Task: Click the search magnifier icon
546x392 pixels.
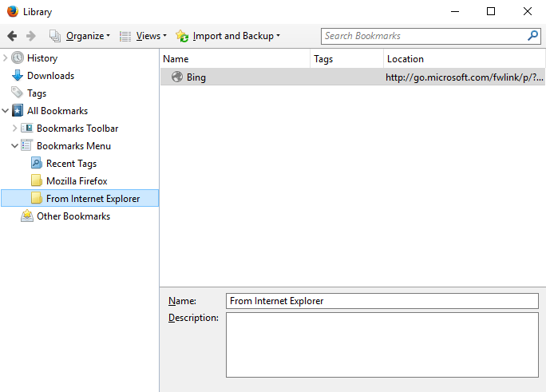Action: (x=532, y=36)
